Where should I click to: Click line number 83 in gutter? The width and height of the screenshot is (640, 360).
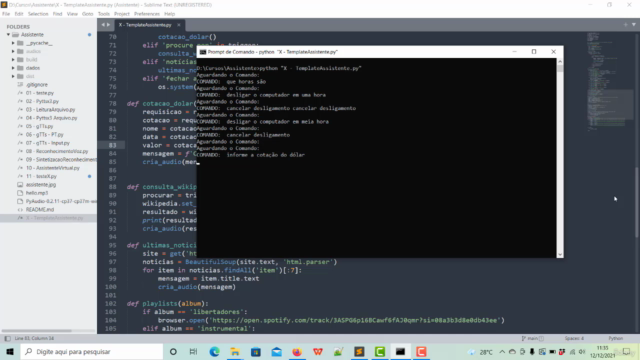coord(112,145)
